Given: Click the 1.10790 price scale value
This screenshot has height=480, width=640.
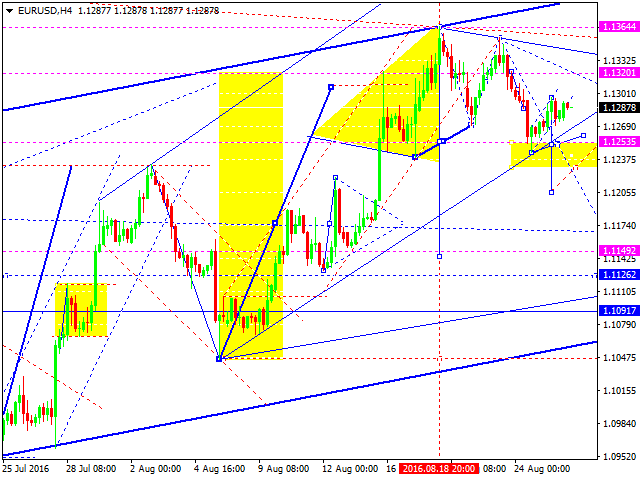Looking at the screenshot, I should pos(620,325).
